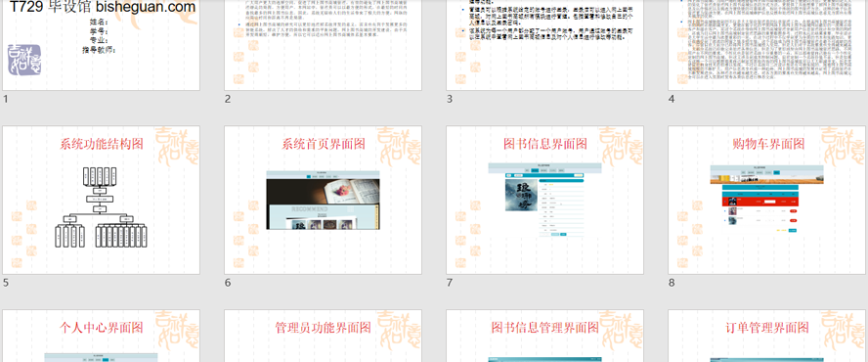Click the 系统功能结构图 title text
The width and height of the screenshot is (868, 362).
click(x=102, y=144)
